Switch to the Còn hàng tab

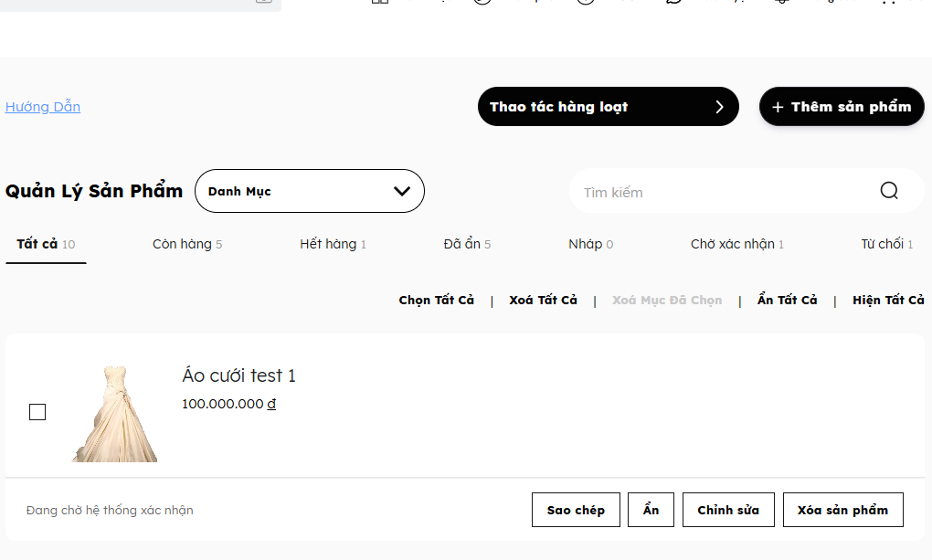click(187, 244)
